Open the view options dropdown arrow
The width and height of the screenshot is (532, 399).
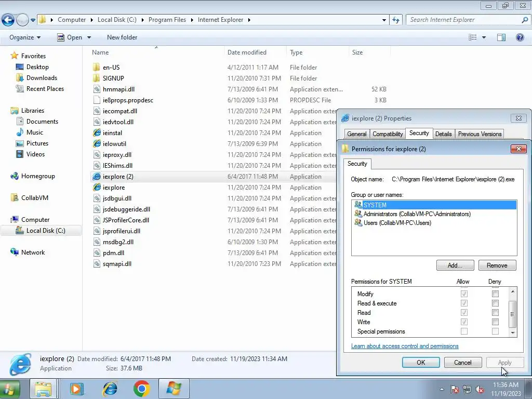(x=484, y=37)
